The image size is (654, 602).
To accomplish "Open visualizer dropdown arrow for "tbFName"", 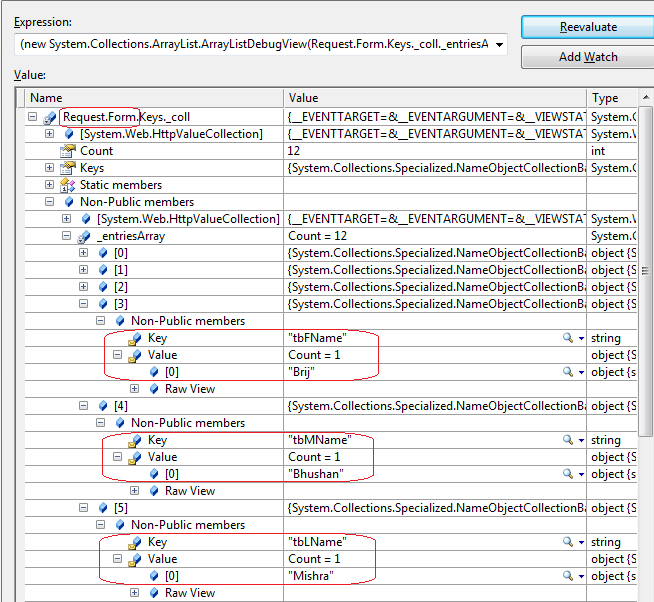I will point(581,338).
